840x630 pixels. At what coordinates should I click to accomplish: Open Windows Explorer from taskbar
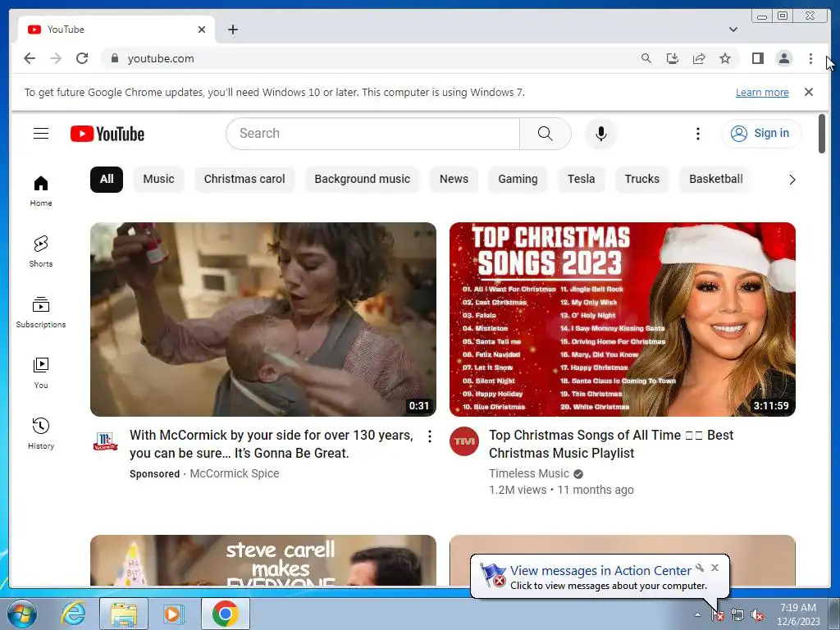(124, 614)
